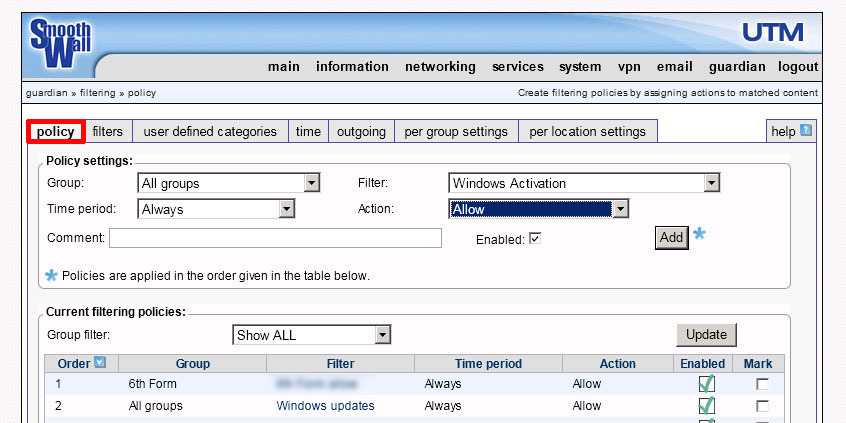This screenshot has height=423, width=846.
Task: Open the Group dropdown showing All groups
Action: point(229,183)
